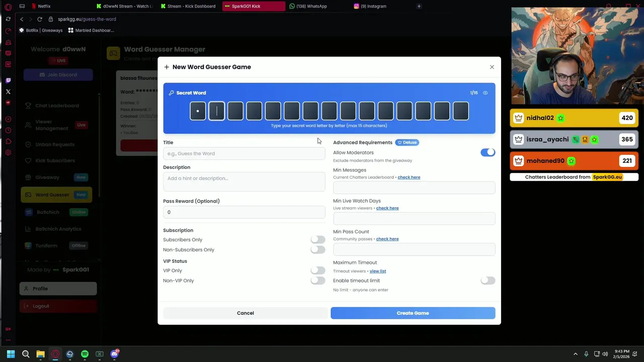The image size is (644, 362).
Task: Switch on Enable timeout limit
Action: (x=488, y=281)
